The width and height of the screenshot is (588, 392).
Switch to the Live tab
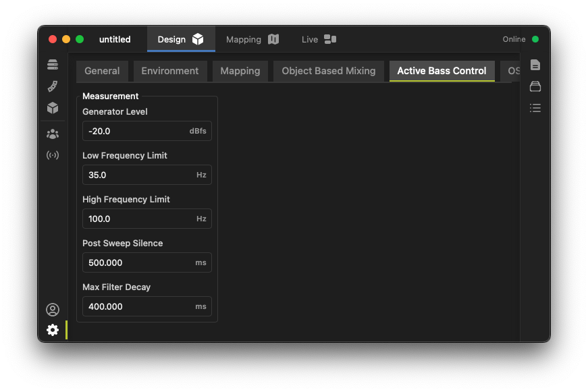[x=319, y=39]
